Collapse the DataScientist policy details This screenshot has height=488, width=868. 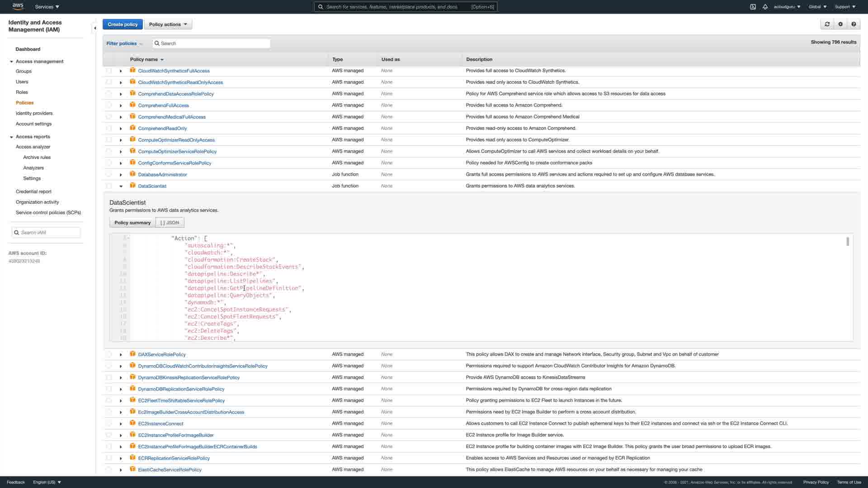pyautogui.click(x=121, y=186)
